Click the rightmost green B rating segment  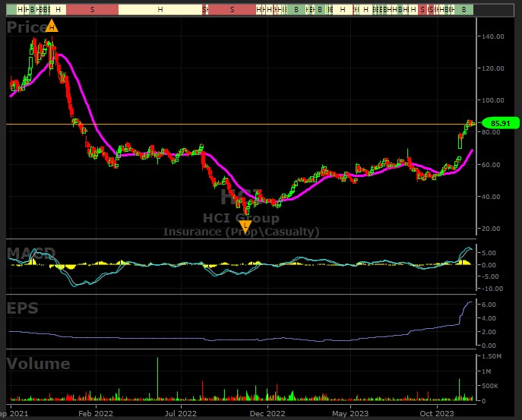[x=463, y=9]
